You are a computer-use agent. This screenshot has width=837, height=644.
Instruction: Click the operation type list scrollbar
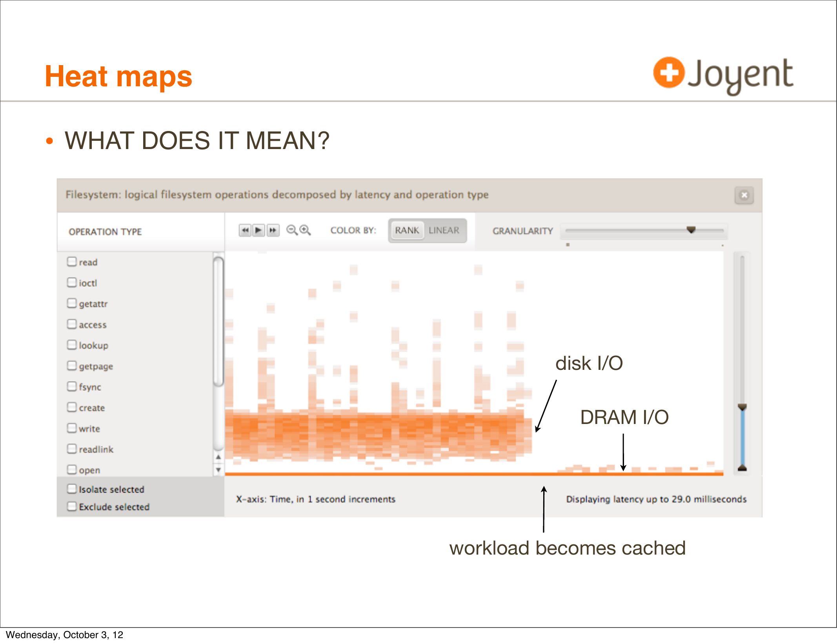[x=218, y=322]
